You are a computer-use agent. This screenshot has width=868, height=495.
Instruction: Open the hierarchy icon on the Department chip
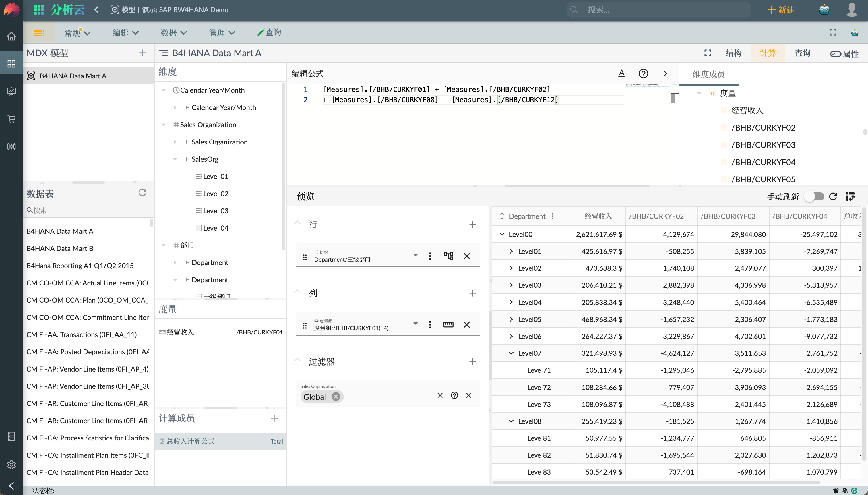coord(448,256)
